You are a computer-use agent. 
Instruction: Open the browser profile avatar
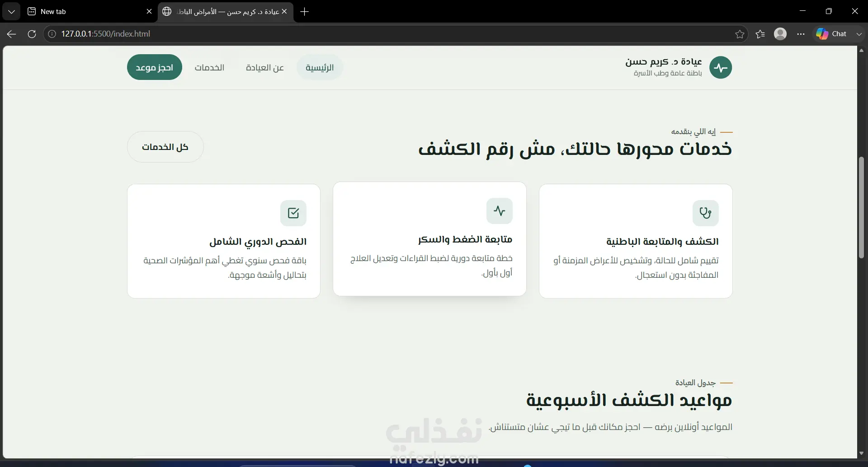pyautogui.click(x=780, y=34)
